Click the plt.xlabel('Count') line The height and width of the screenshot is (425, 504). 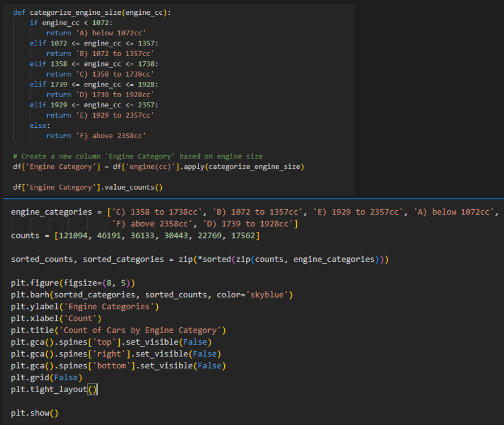[56, 319]
